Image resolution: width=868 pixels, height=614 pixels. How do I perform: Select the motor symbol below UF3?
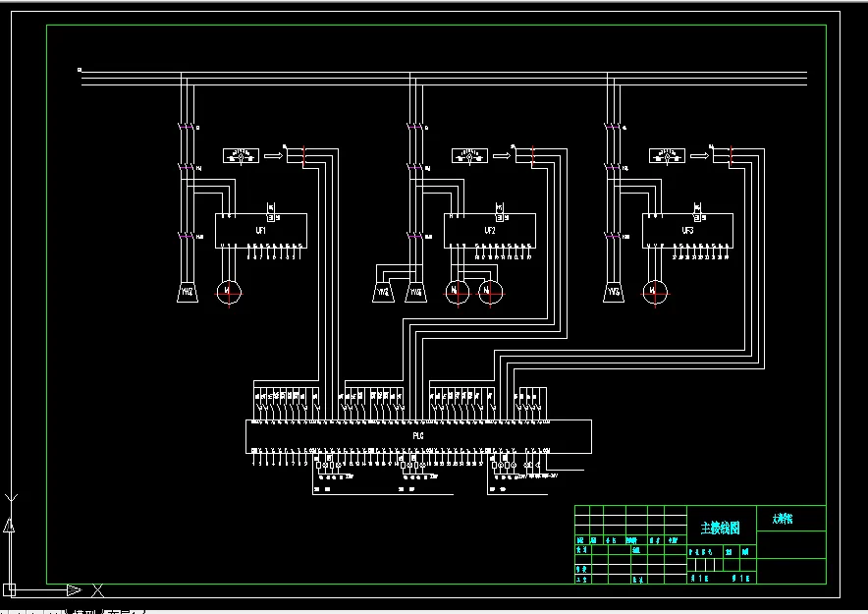tap(656, 293)
